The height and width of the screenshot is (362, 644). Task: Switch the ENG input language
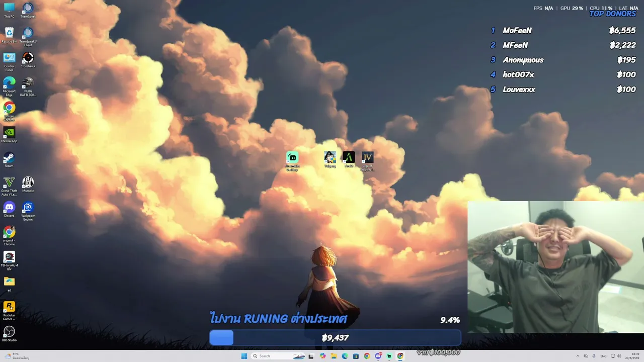(603, 356)
